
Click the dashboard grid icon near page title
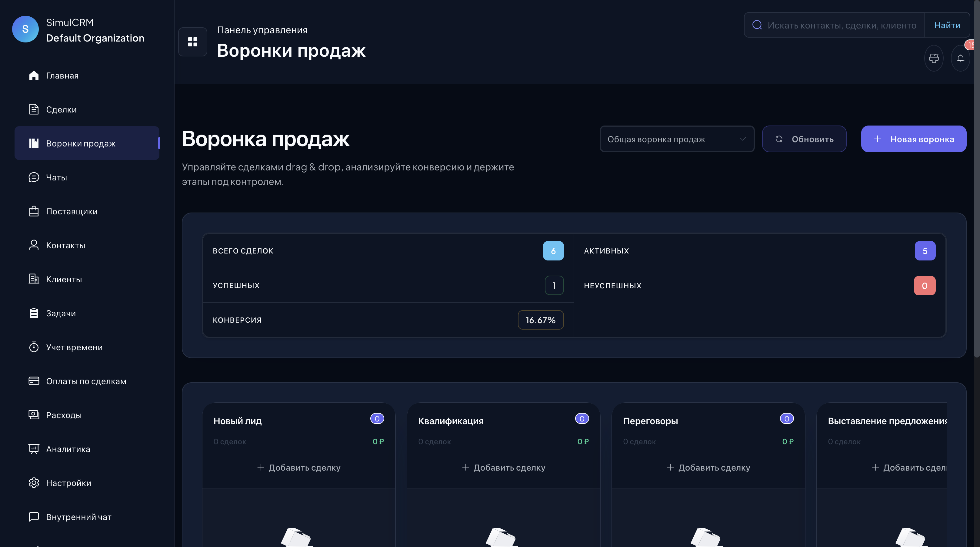[192, 42]
